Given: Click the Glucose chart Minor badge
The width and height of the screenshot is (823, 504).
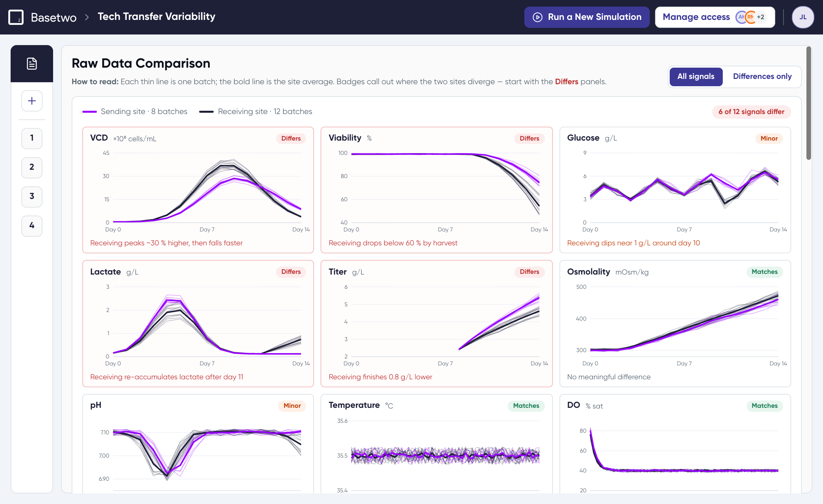Looking at the screenshot, I should pos(769,139).
